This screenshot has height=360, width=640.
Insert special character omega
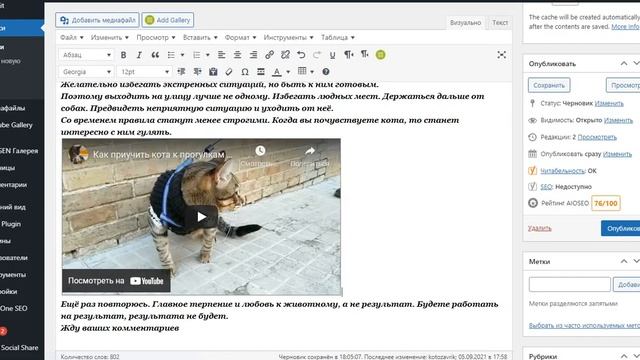click(x=245, y=71)
